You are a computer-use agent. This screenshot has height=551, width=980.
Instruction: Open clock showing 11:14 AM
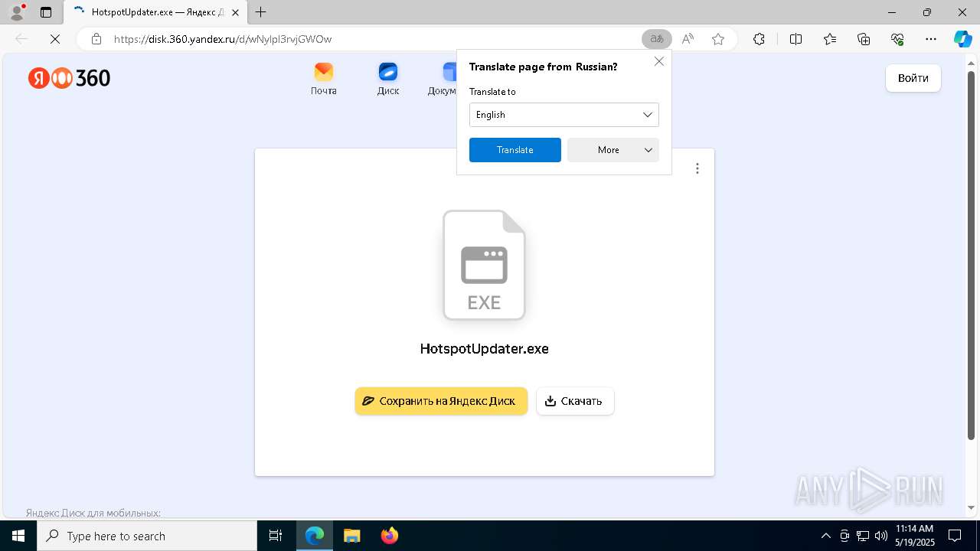point(915,536)
